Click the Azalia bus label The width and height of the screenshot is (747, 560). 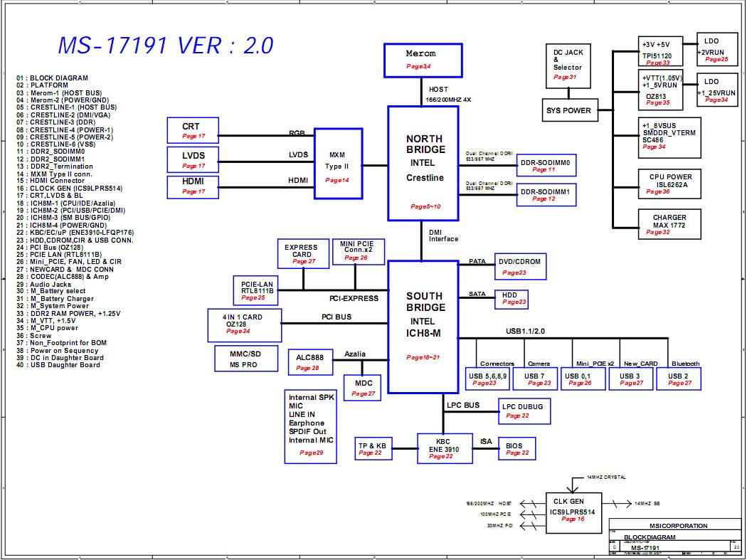355,354
